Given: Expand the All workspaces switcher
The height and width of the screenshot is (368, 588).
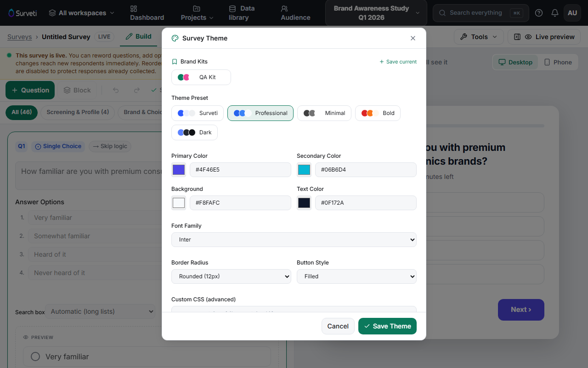Looking at the screenshot, I should point(81,13).
